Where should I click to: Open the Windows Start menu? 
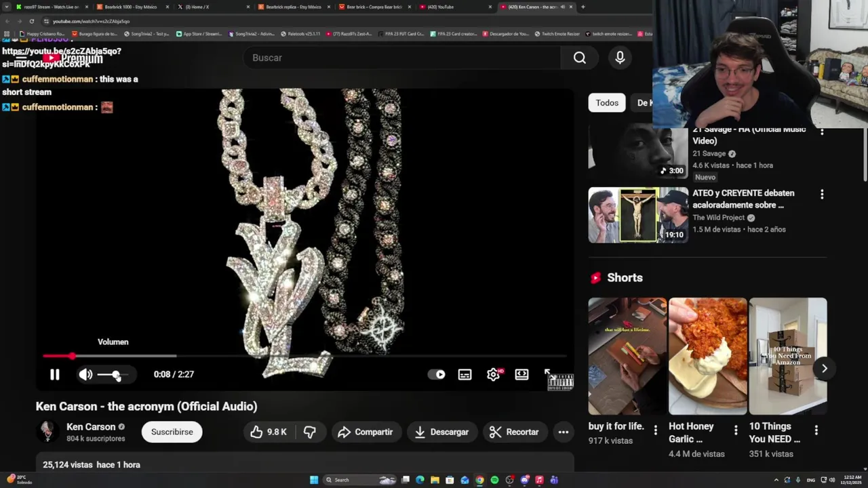coord(314,480)
